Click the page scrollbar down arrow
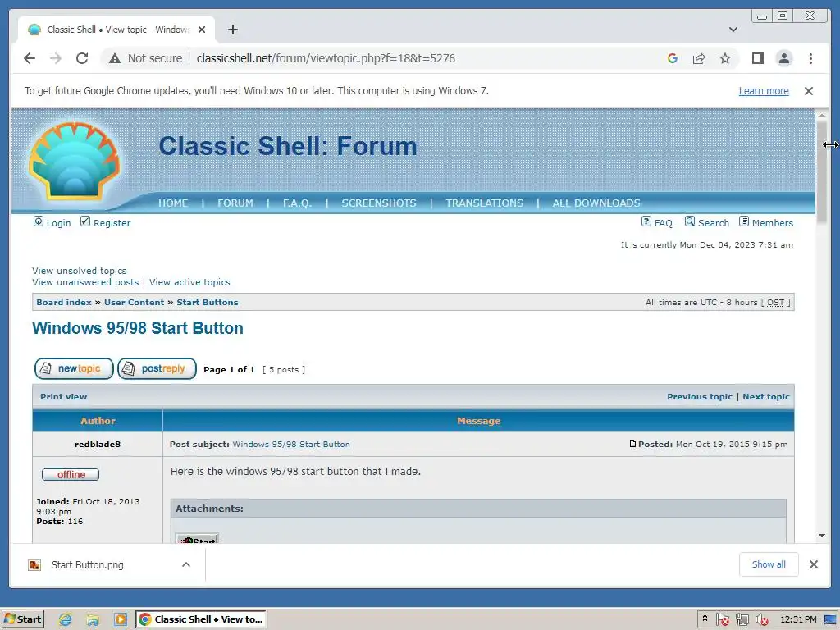Viewport: 840px width, 630px height. 822,536
